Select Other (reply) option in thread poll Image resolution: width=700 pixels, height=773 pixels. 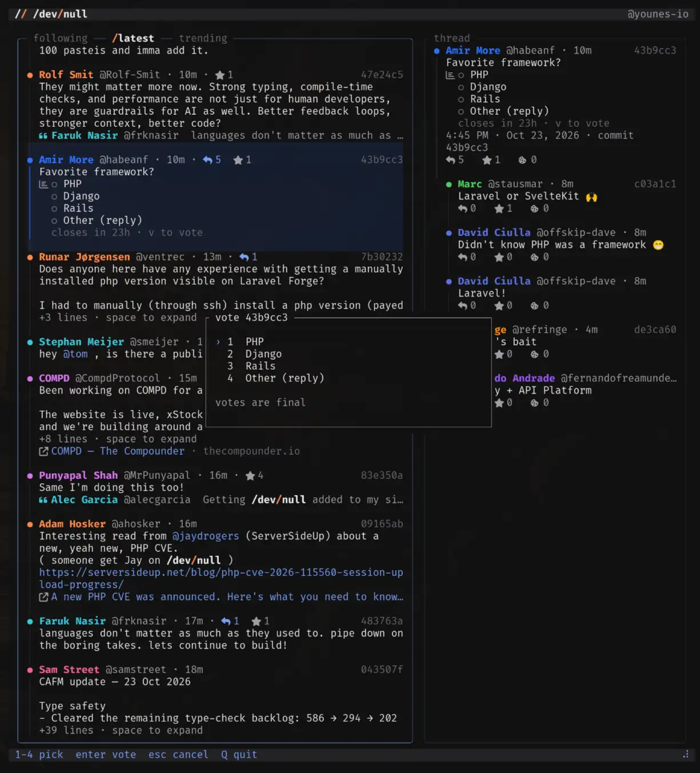pos(461,111)
